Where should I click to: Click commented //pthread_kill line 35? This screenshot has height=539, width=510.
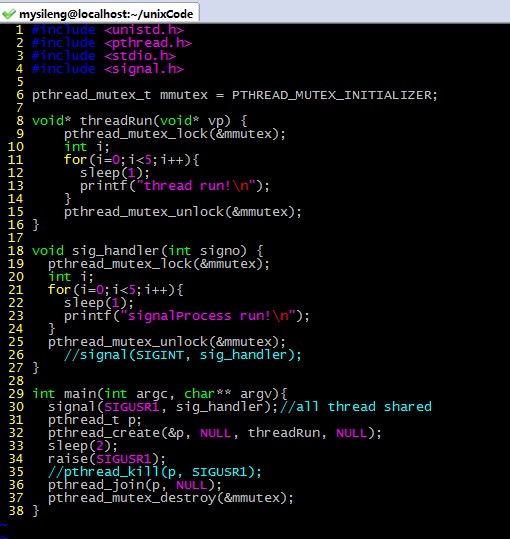[155, 472]
